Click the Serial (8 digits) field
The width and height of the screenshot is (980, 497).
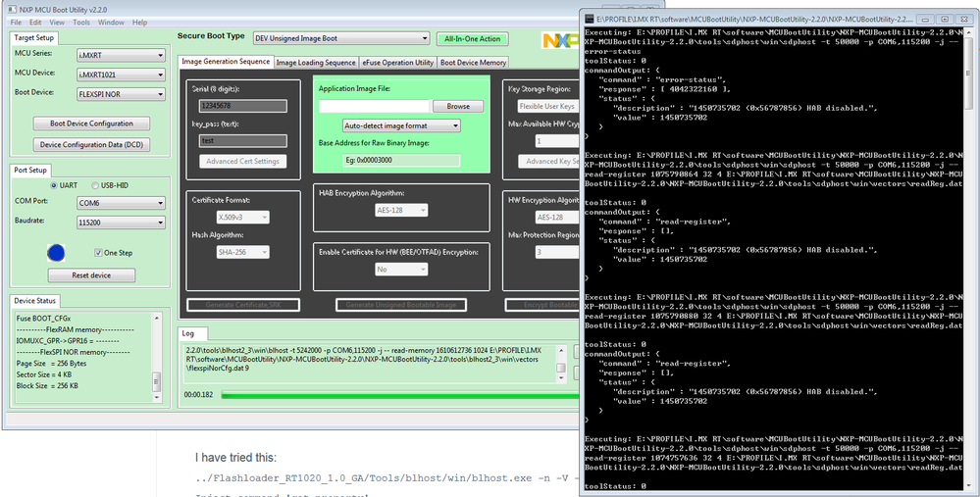click(243, 106)
